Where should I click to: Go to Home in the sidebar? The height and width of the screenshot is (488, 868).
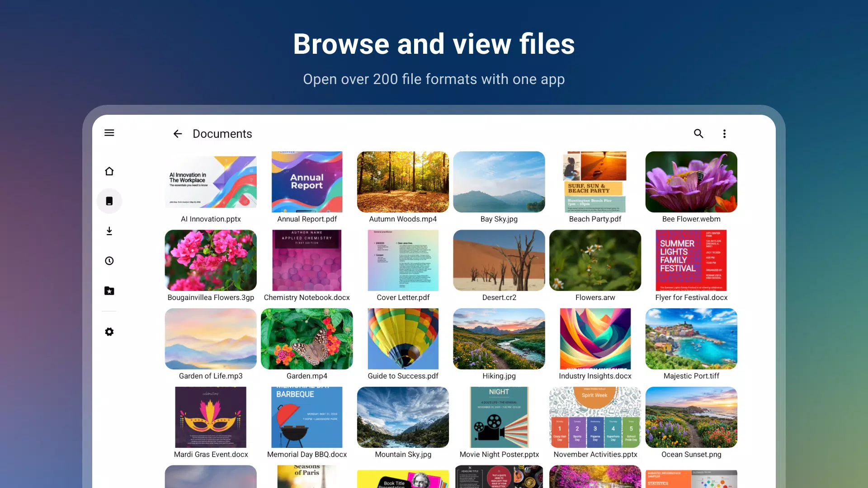click(x=109, y=171)
